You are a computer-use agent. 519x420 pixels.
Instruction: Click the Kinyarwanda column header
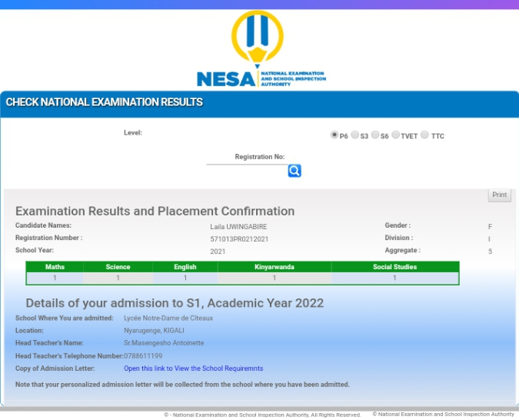coord(274,267)
